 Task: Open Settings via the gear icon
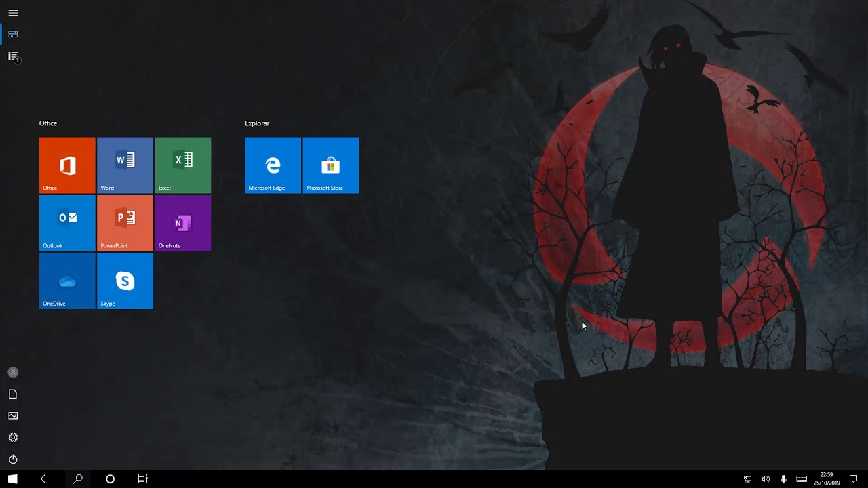(13, 437)
